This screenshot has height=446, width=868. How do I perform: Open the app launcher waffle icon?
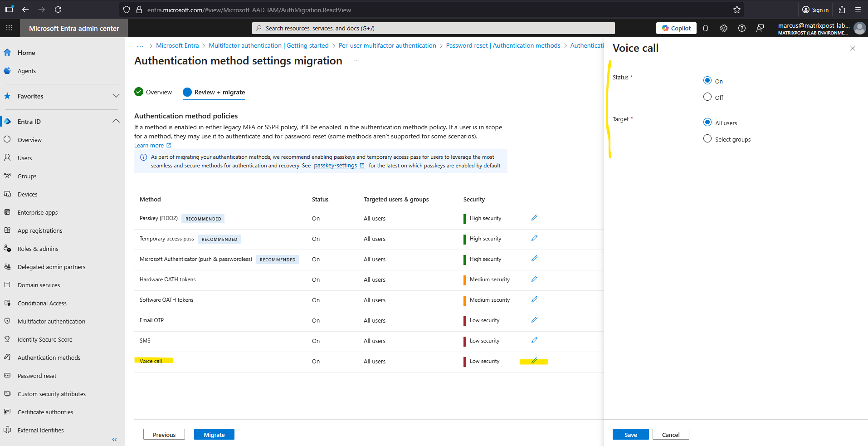point(9,28)
